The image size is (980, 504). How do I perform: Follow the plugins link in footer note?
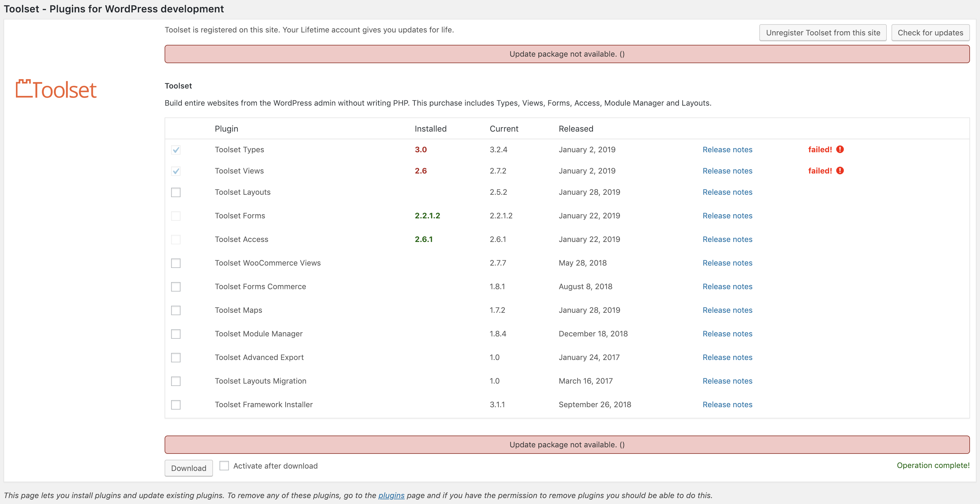[x=391, y=495]
